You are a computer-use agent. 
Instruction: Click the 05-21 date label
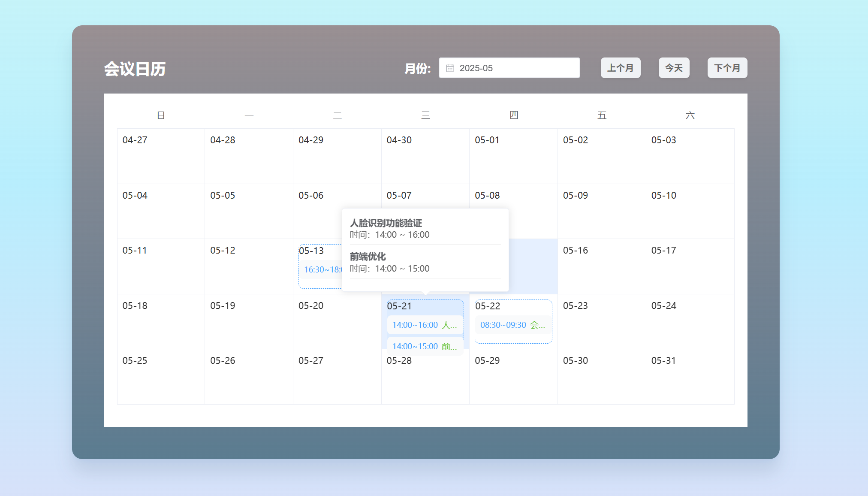(399, 306)
